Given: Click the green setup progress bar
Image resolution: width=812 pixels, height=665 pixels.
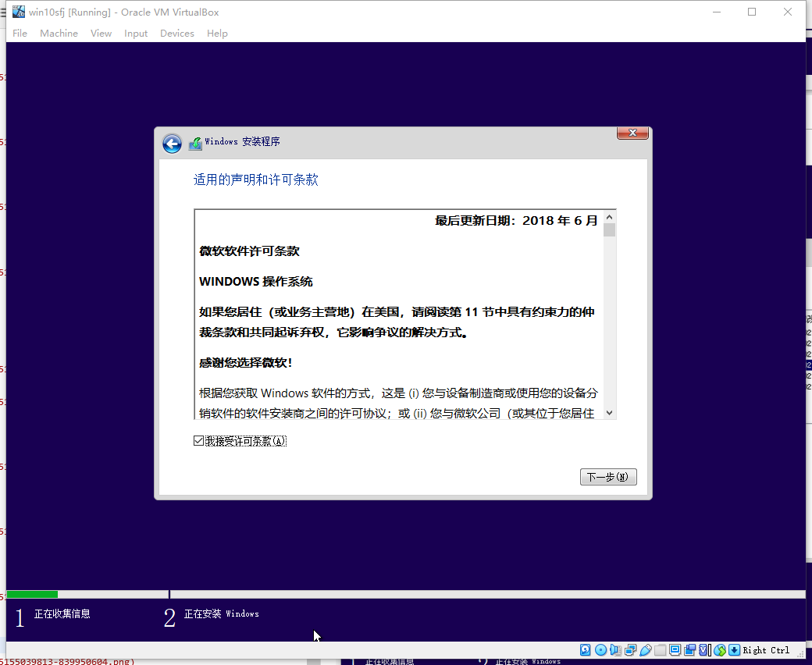Looking at the screenshot, I should coord(32,594).
